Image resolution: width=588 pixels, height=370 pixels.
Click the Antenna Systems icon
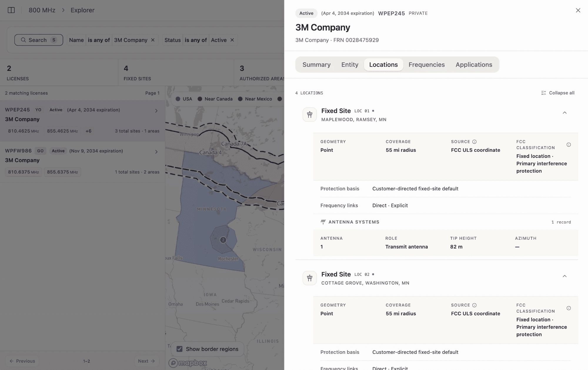pos(323,222)
